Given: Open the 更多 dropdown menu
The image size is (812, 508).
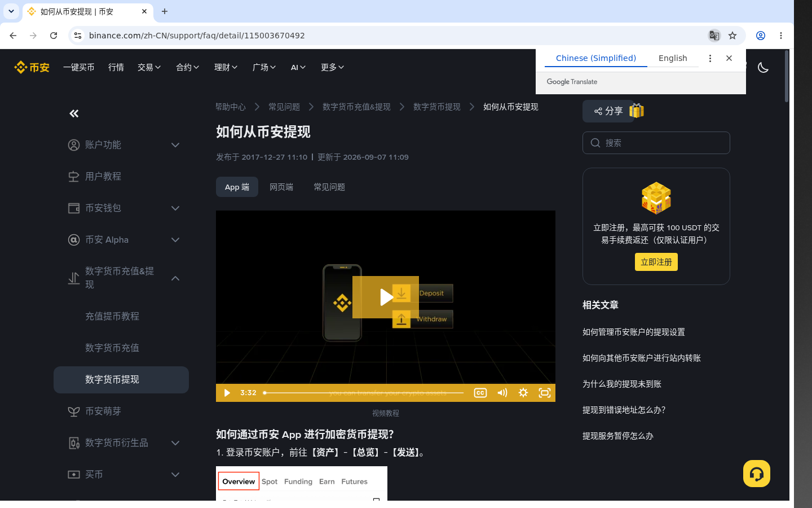Looking at the screenshot, I should point(333,67).
